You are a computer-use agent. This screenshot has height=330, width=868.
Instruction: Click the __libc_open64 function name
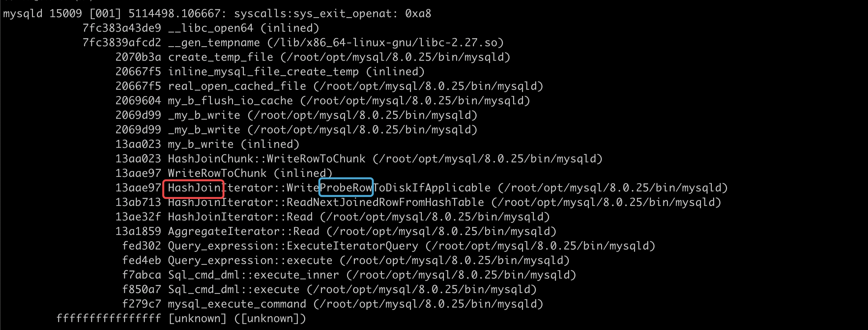tap(211, 28)
